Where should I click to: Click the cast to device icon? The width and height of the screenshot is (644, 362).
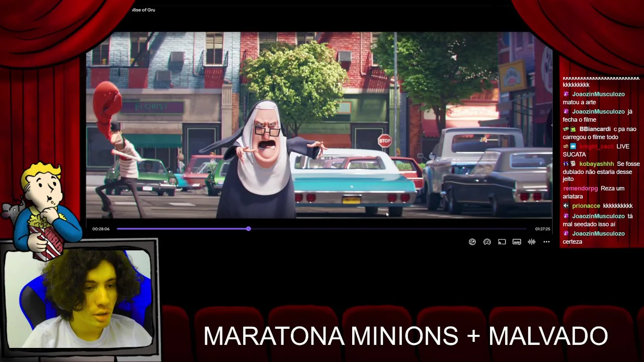(502, 242)
